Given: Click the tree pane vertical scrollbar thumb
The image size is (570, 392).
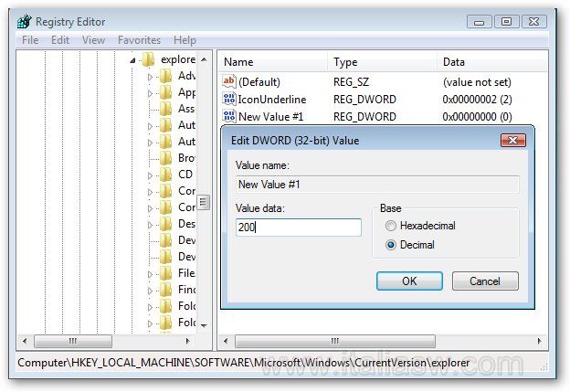Looking at the screenshot, I should click(204, 202).
